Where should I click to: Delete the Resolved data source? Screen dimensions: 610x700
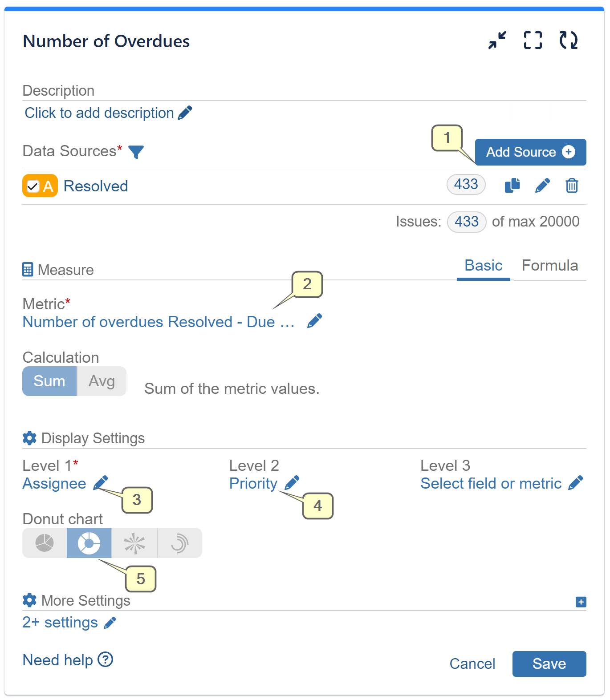[572, 185]
